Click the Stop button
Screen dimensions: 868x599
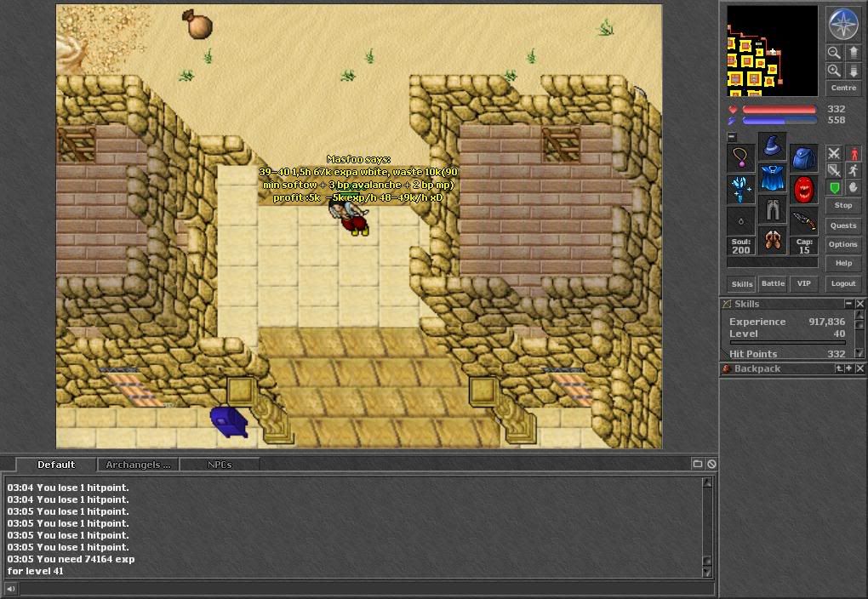pyautogui.click(x=843, y=205)
